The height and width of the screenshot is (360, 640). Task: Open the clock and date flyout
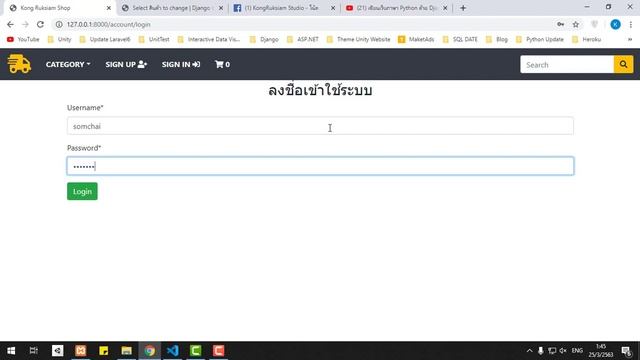tap(600, 351)
